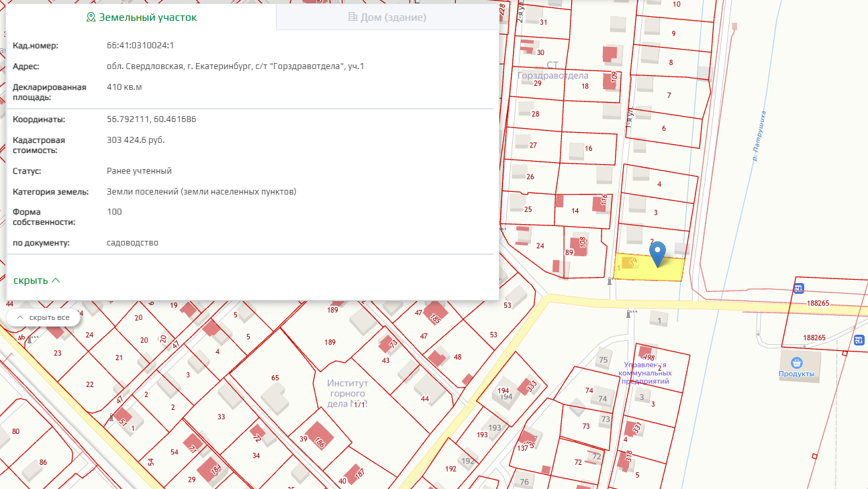Open the Дом (здание) tab
This screenshot has height=489, width=868.
[387, 17]
